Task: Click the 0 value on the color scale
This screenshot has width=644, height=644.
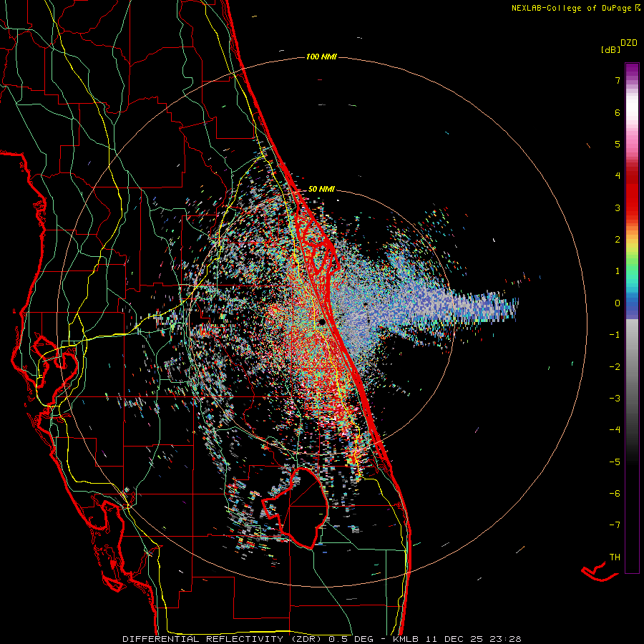Action: [618, 303]
